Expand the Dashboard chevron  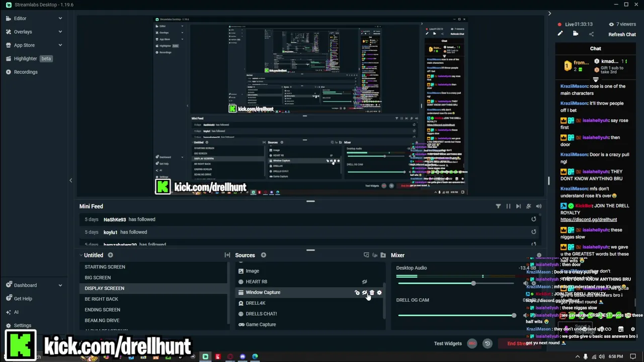pos(60,285)
